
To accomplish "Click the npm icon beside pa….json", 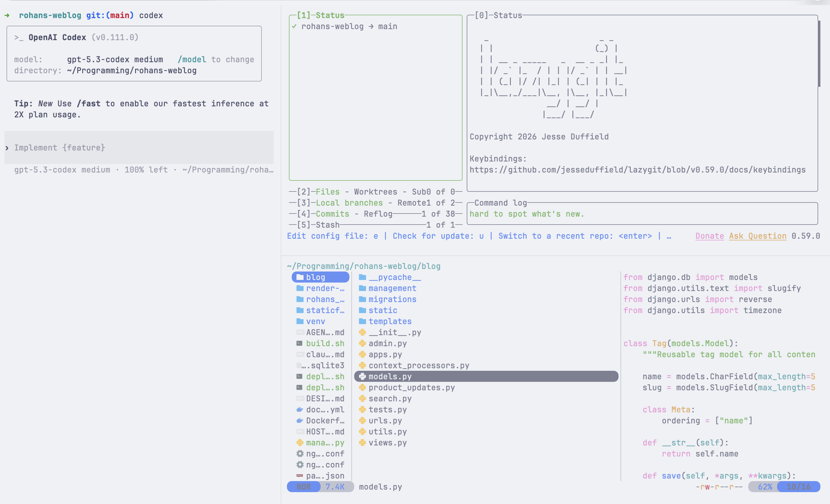I will tap(299, 476).
